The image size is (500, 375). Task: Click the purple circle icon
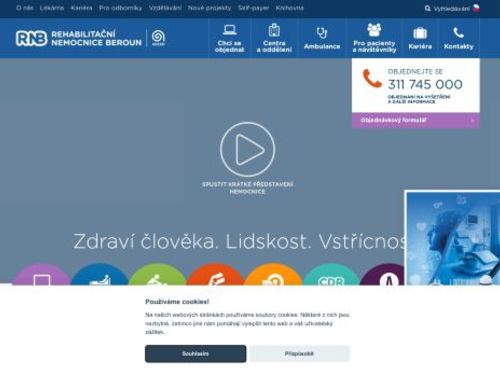point(41,275)
